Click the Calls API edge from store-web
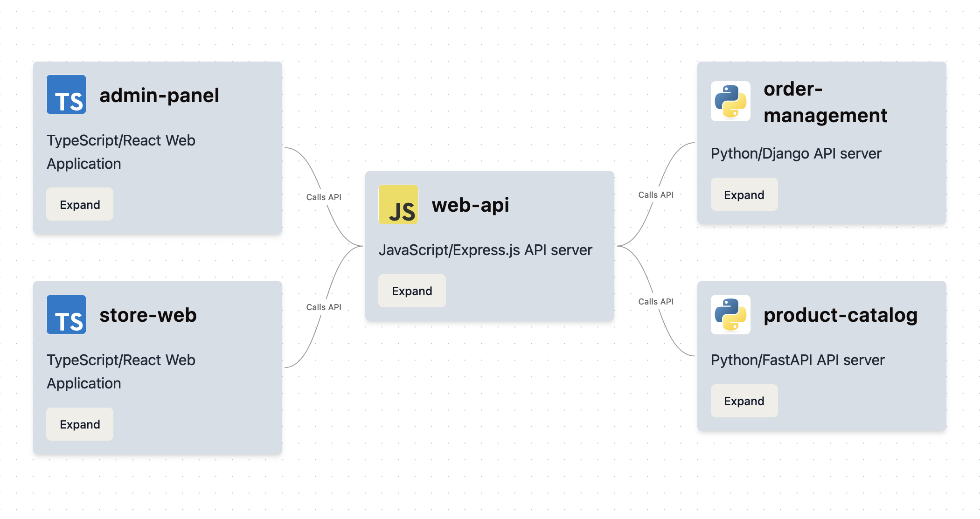The image size is (980, 519). click(324, 307)
